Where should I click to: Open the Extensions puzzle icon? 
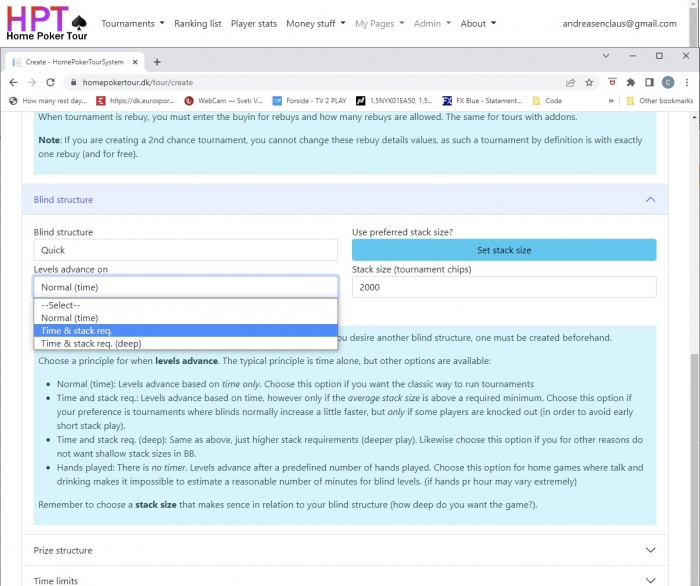click(631, 83)
